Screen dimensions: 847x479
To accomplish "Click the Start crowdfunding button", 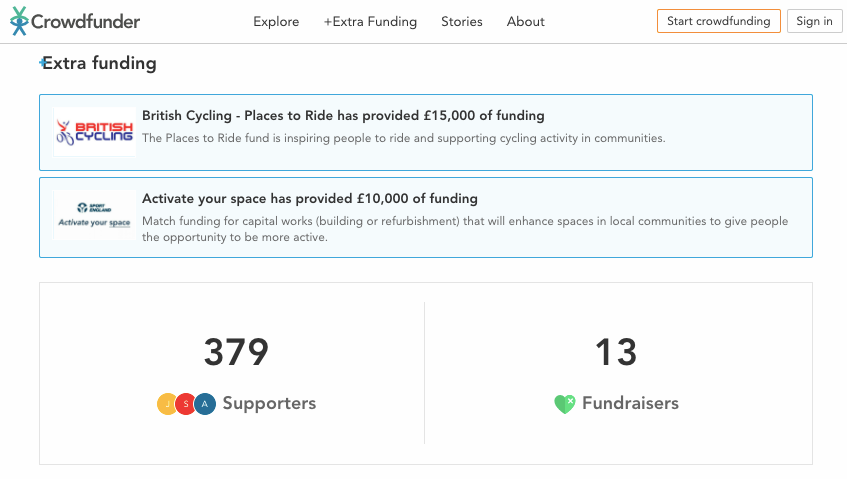I will click(x=718, y=21).
